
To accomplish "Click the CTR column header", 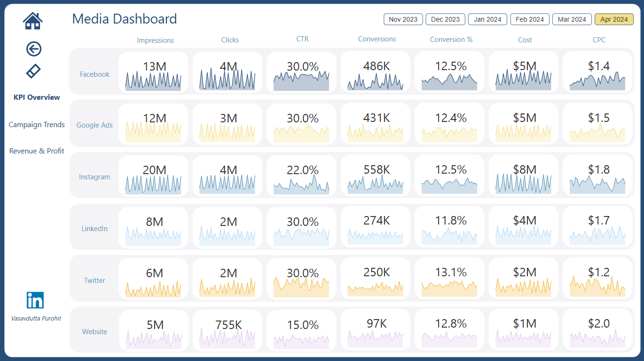I will pos(303,39).
